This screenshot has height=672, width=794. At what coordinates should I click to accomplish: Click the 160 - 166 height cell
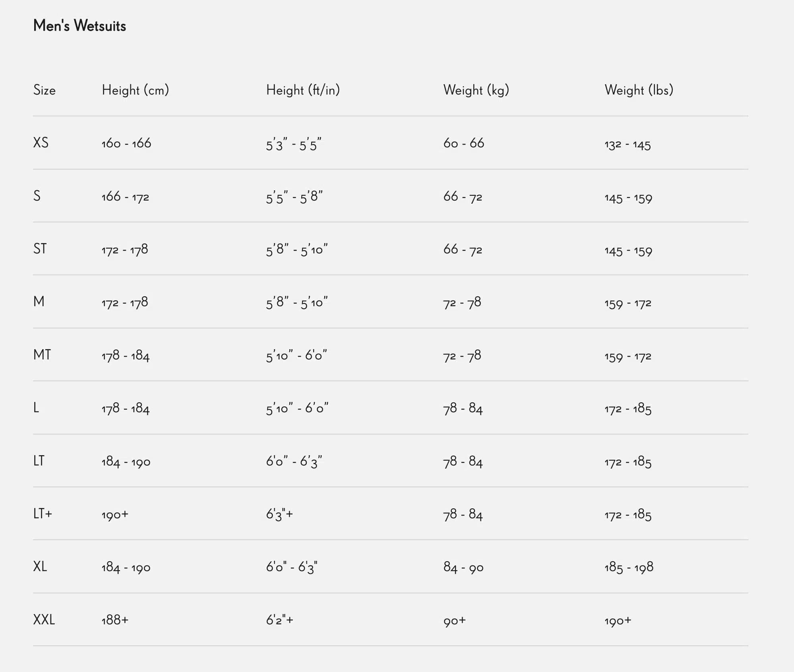click(126, 143)
